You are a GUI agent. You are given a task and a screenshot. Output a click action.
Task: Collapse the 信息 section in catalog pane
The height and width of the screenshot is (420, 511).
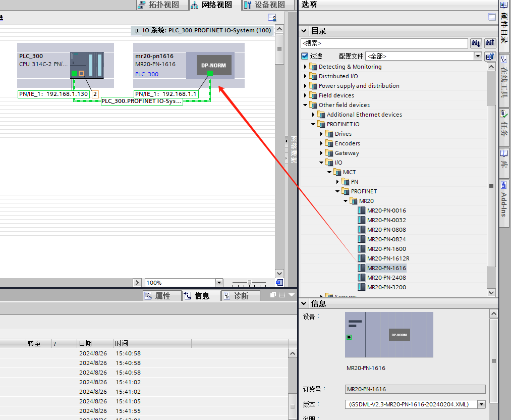304,303
